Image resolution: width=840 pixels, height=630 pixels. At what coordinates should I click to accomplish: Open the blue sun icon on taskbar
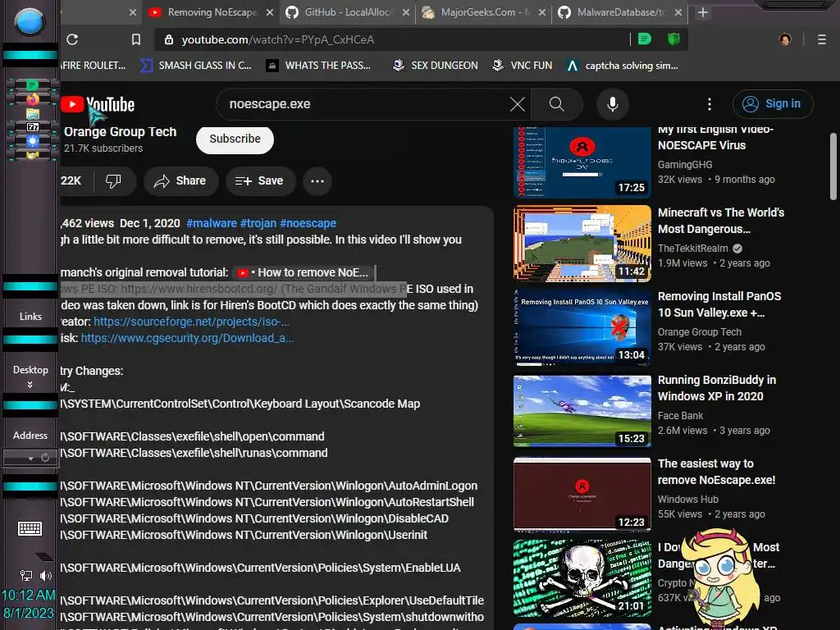[x=33, y=141]
